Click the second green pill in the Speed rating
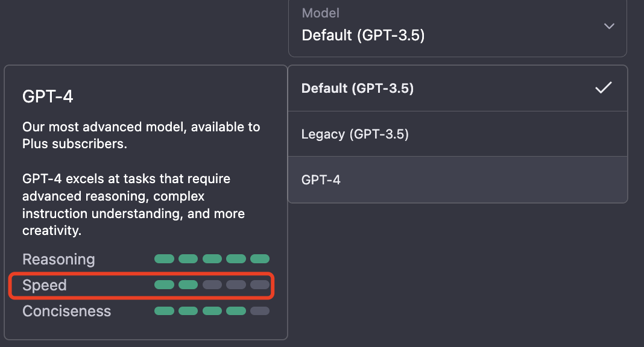The height and width of the screenshot is (347, 644). coord(188,285)
